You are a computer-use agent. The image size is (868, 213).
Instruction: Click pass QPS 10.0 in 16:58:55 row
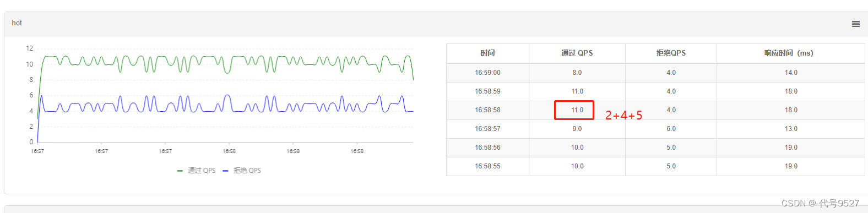point(577,166)
